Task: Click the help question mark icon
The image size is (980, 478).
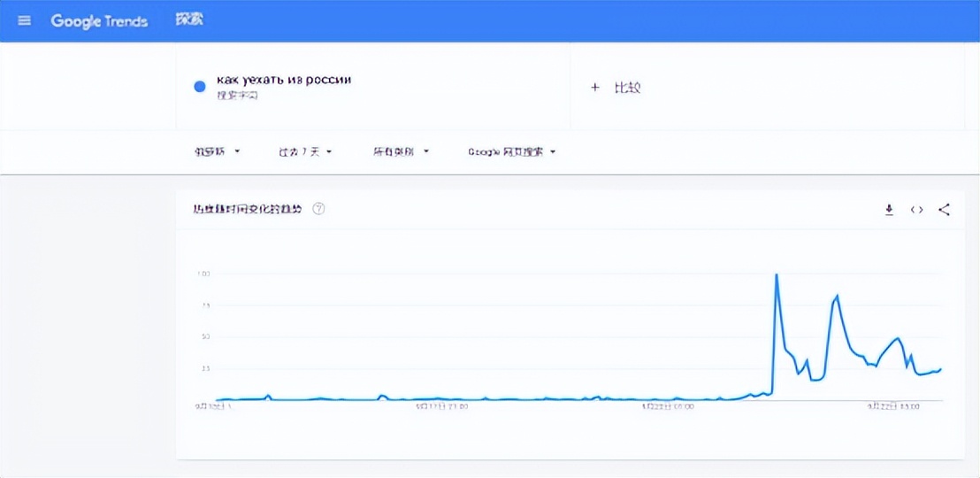Action: pyautogui.click(x=319, y=209)
